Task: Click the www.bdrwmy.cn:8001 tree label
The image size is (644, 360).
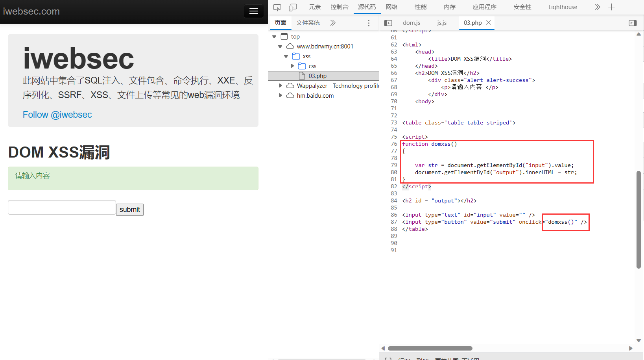Action: click(325, 46)
